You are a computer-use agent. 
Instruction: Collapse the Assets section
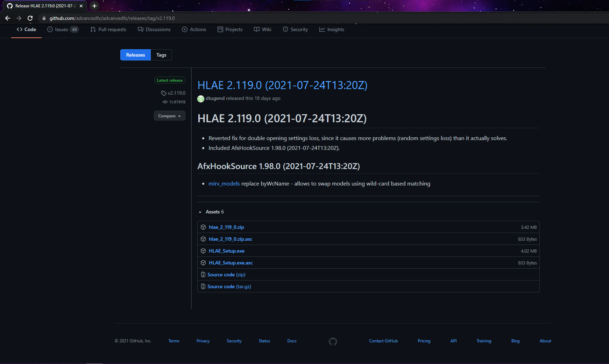coord(211,212)
